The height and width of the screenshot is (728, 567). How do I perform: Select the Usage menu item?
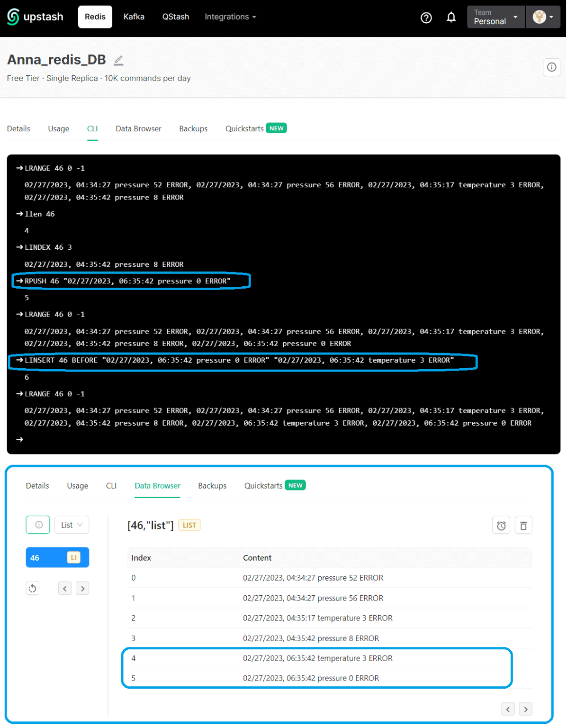(x=58, y=128)
